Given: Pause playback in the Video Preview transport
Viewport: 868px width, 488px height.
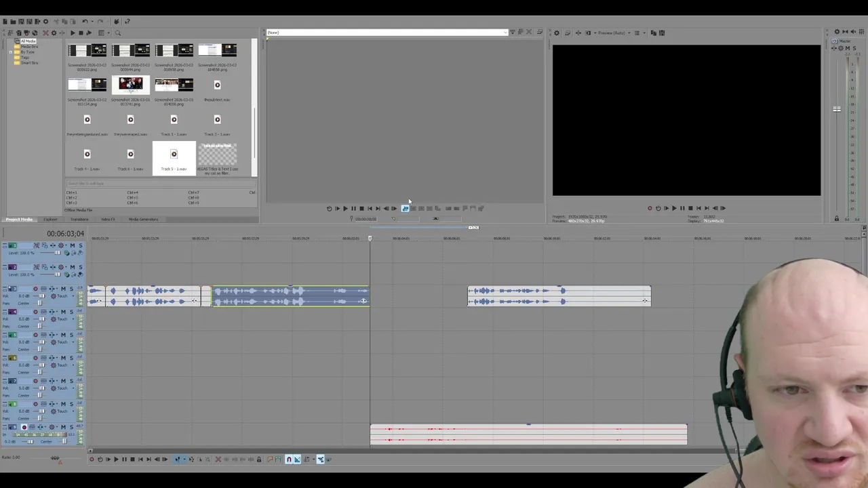Looking at the screenshot, I should coord(682,208).
